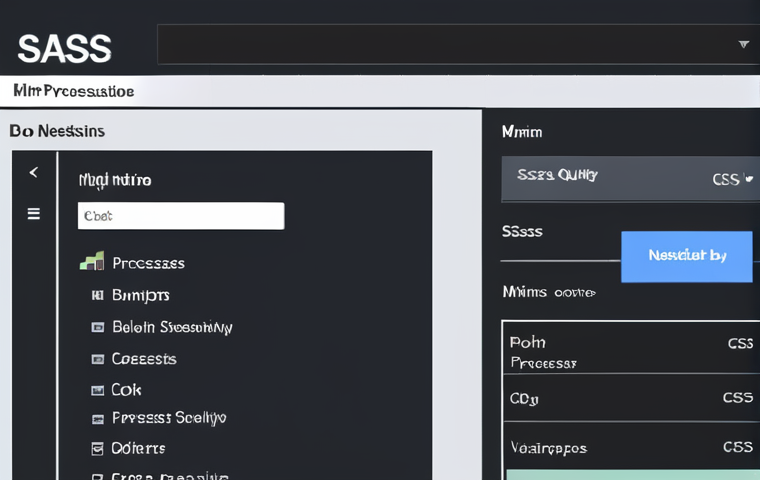Screen dimensions: 760x480
Task: Open the top bar dropdown arrow
Action: pyautogui.click(x=744, y=45)
